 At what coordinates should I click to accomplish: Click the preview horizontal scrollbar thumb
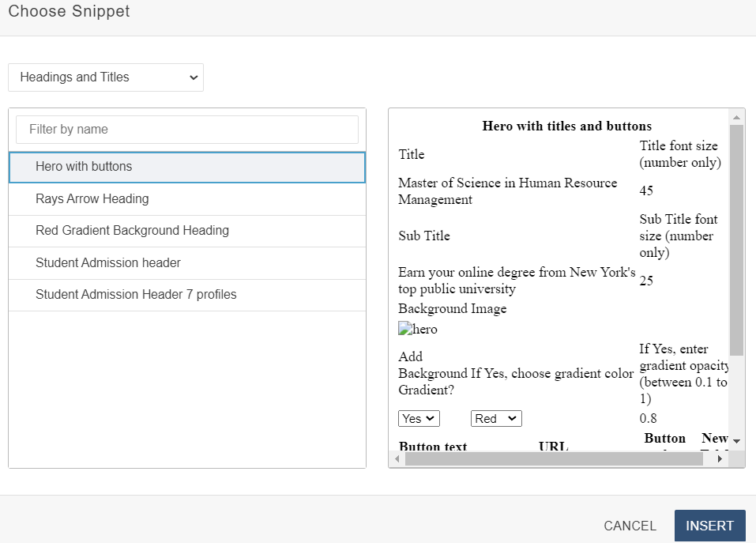553,459
